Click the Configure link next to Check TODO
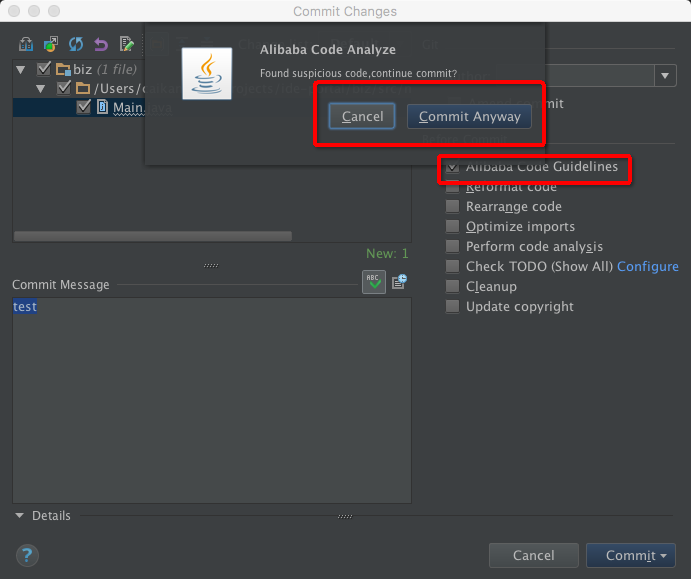 coord(647,267)
